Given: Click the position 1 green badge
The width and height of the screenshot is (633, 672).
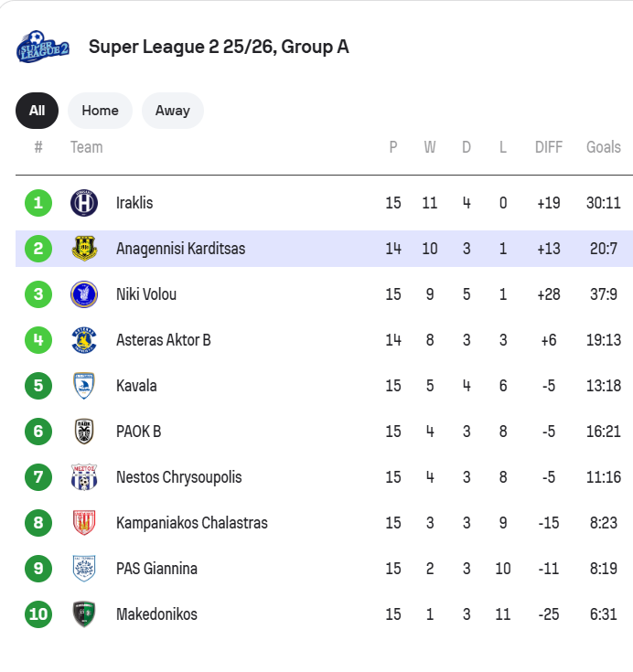Looking at the screenshot, I should 38,203.
